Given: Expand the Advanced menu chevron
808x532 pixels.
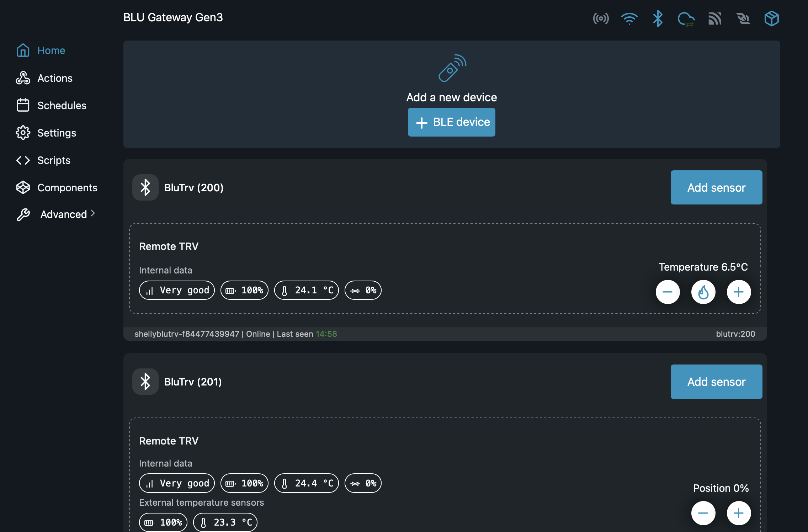Looking at the screenshot, I should point(93,213).
